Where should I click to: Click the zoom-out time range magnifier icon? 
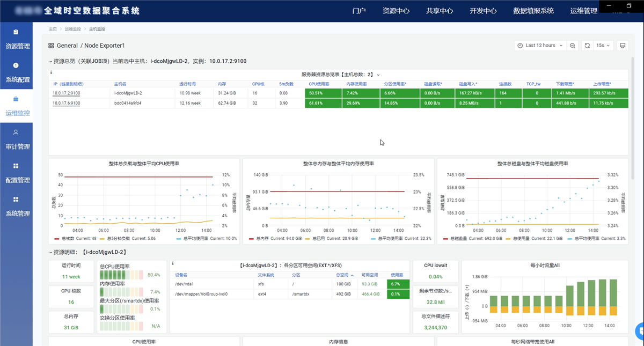572,46
